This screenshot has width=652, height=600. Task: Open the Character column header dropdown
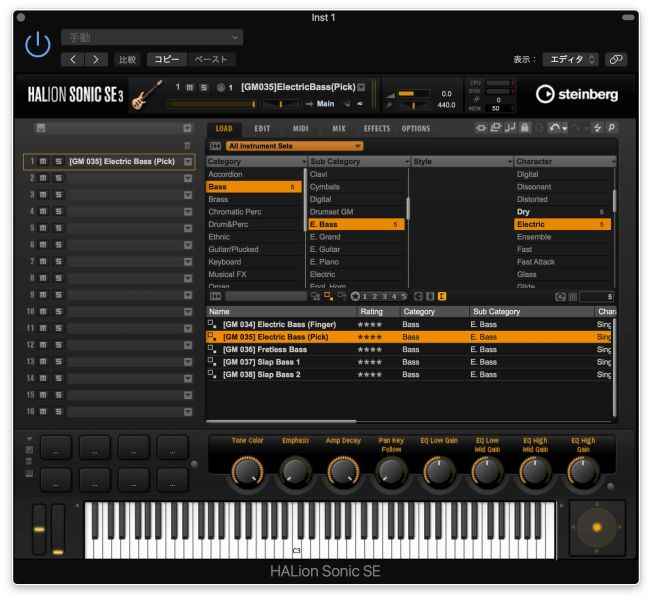[613, 161]
